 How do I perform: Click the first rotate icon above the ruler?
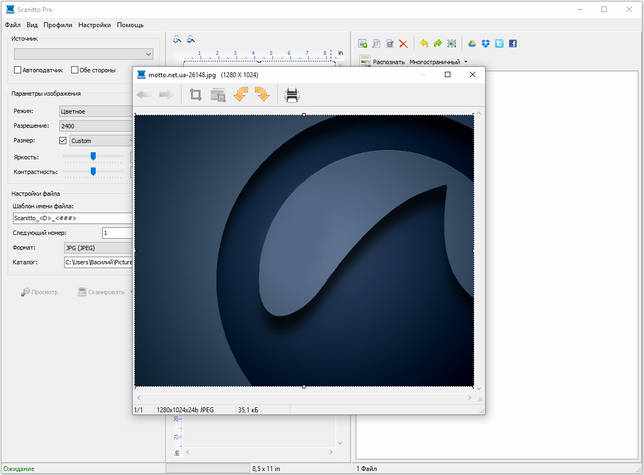point(177,40)
